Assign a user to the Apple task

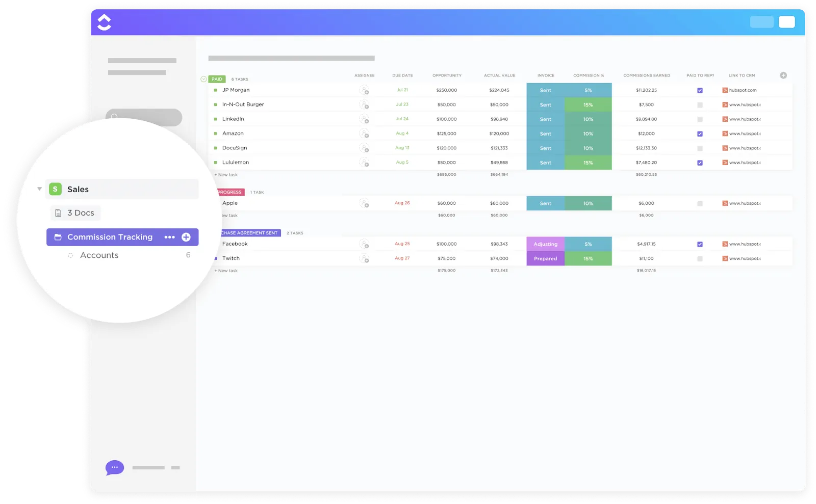pyautogui.click(x=364, y=203)
